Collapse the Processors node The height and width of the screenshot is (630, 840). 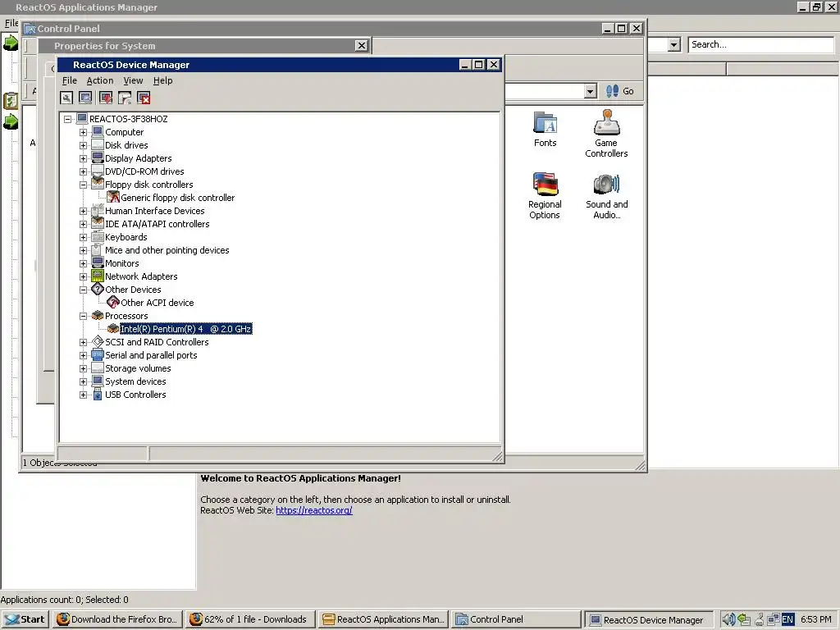point(83,316)
